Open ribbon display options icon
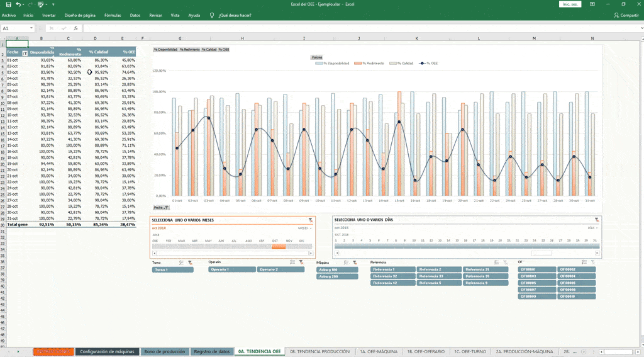Image resolution: width=644 pixels, height=357 pixels. (592, 4)
